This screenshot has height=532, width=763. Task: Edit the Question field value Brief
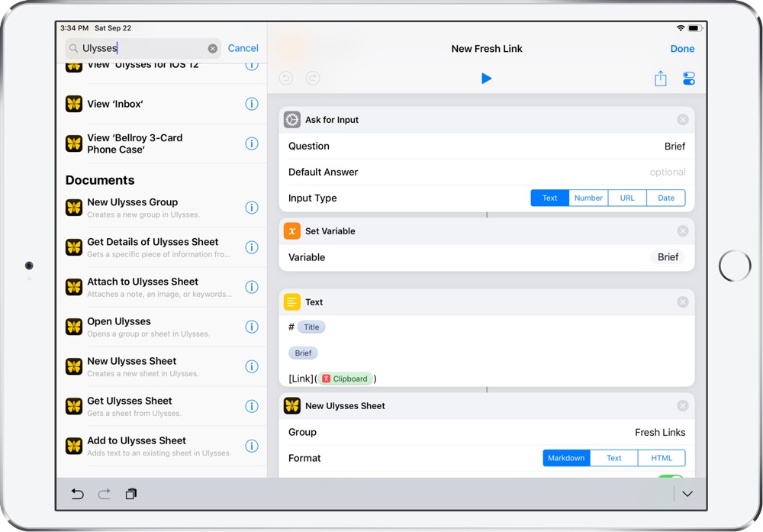[674, 147]
